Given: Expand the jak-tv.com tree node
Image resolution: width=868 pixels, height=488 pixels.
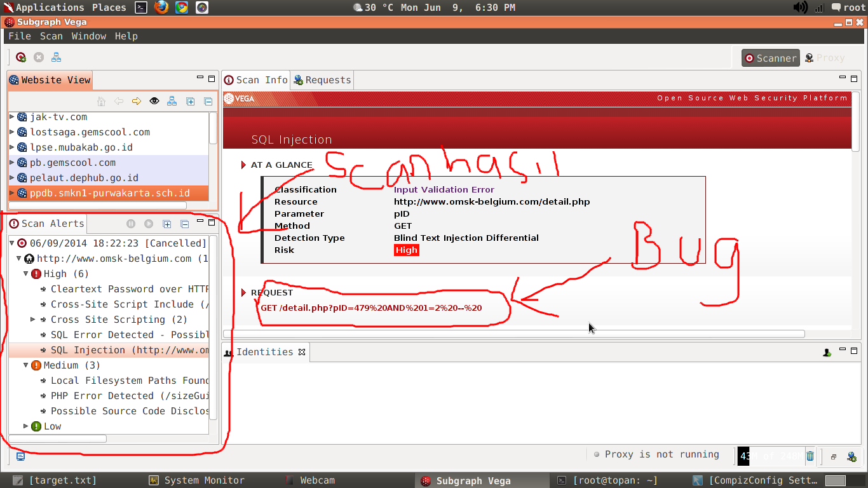Looking at the screenshot, I should click(x=10, y=116).
